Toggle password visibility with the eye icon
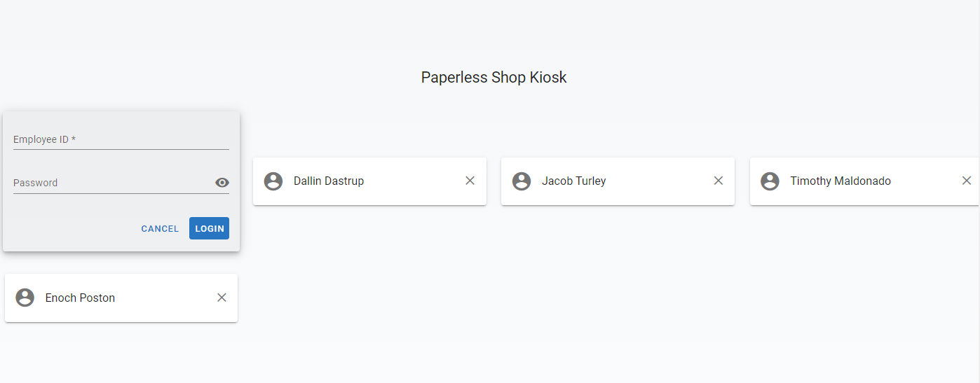 click(222, 183)
